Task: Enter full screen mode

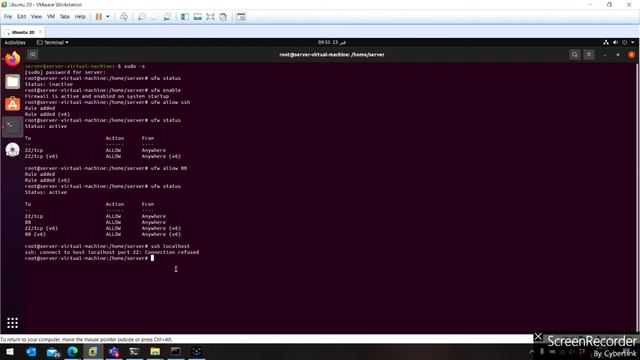Action: 210,17
